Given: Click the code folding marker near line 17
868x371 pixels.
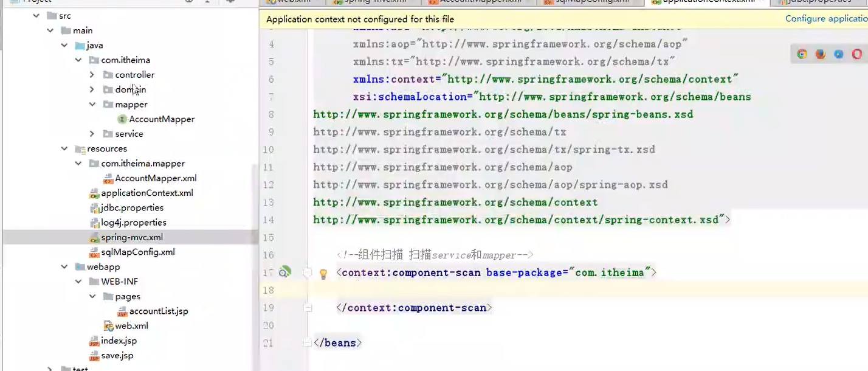Looking at the screenshot, I should (307, 272).
